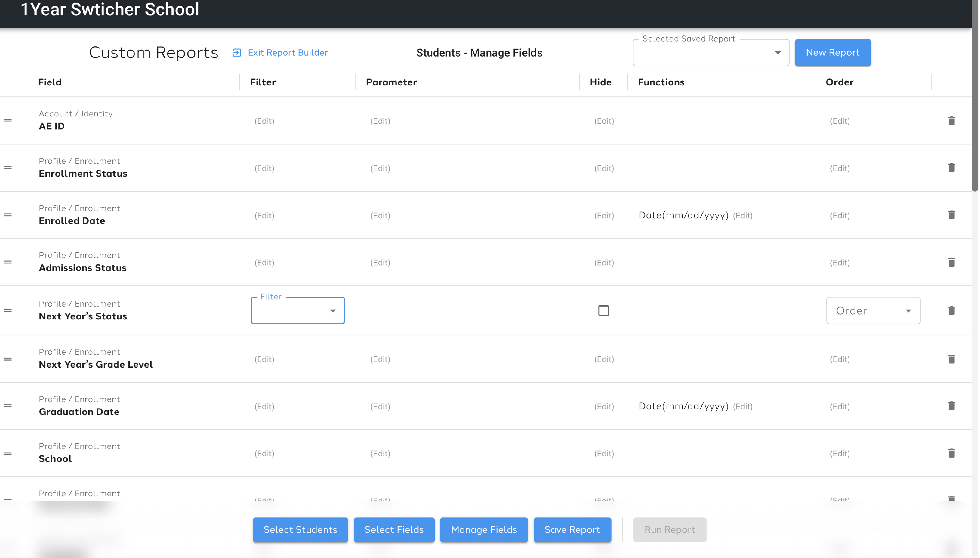Delete the Enrollment Status field row
The image size is (980, 558).
(951, 168)
